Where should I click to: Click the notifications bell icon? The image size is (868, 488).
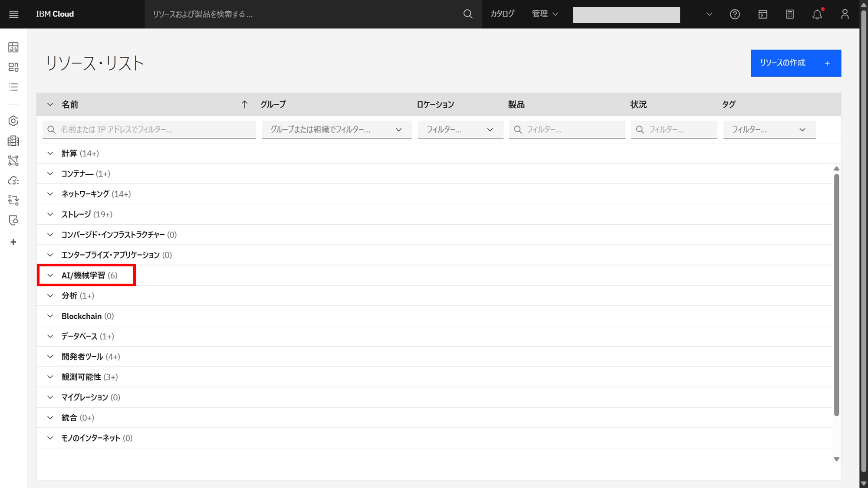[x=817, y=14]
